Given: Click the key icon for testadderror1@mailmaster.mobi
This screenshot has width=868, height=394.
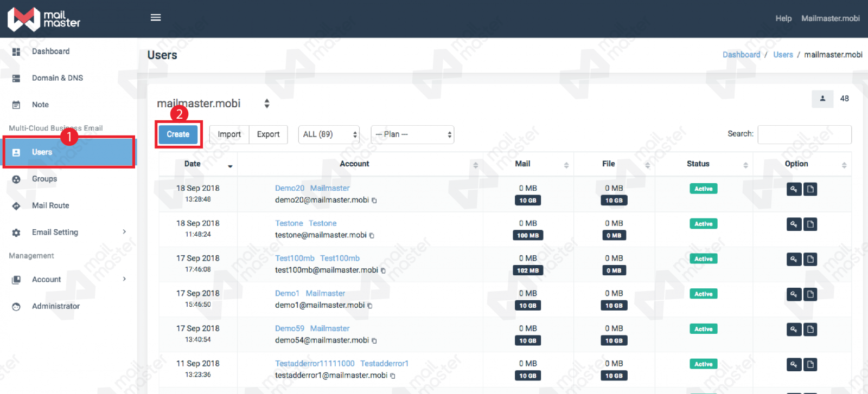Looking at the screenshot, I should coord(794,365).
